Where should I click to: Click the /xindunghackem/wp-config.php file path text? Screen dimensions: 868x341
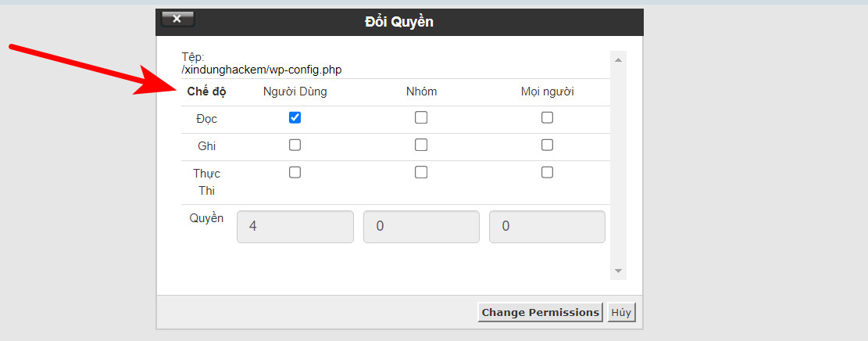click(x=262, y=70)
